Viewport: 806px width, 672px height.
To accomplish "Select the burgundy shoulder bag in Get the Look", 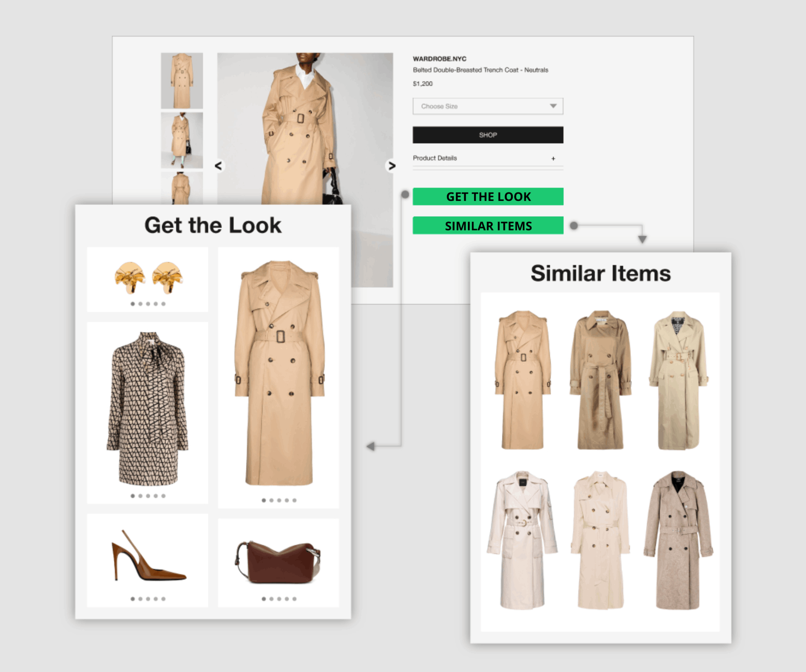I will coord(278,562).
